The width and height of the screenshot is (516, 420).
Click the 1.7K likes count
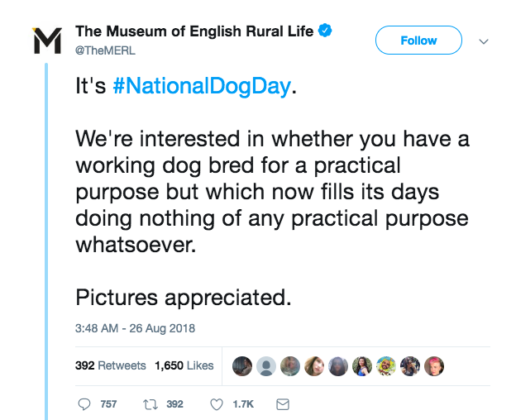pos(243,404)
